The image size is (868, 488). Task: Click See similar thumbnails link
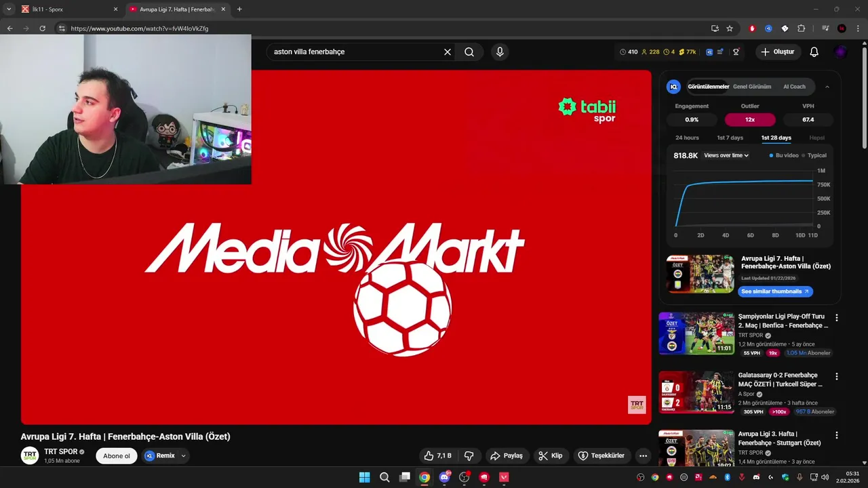point(775,291)
